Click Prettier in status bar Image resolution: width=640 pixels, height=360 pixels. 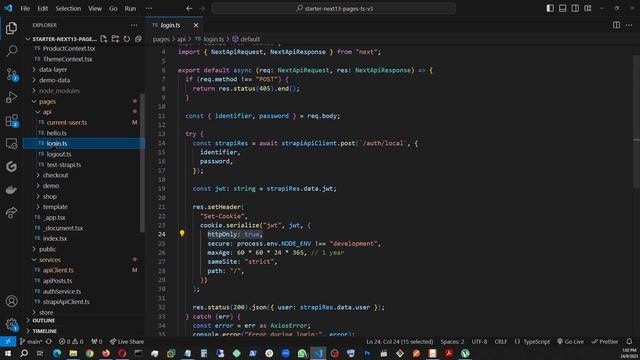(x=605, y=341)
